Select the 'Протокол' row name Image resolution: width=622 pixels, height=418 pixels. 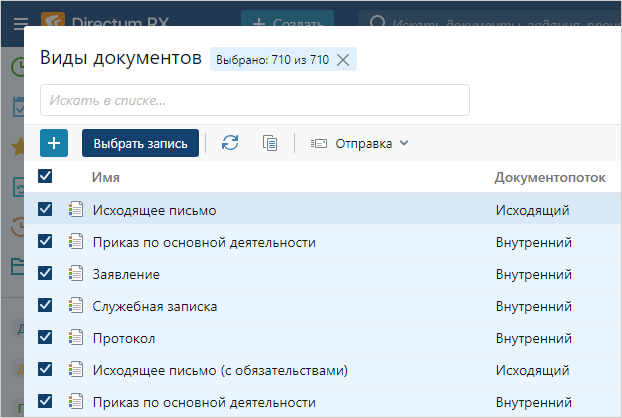tap(124, 338)
